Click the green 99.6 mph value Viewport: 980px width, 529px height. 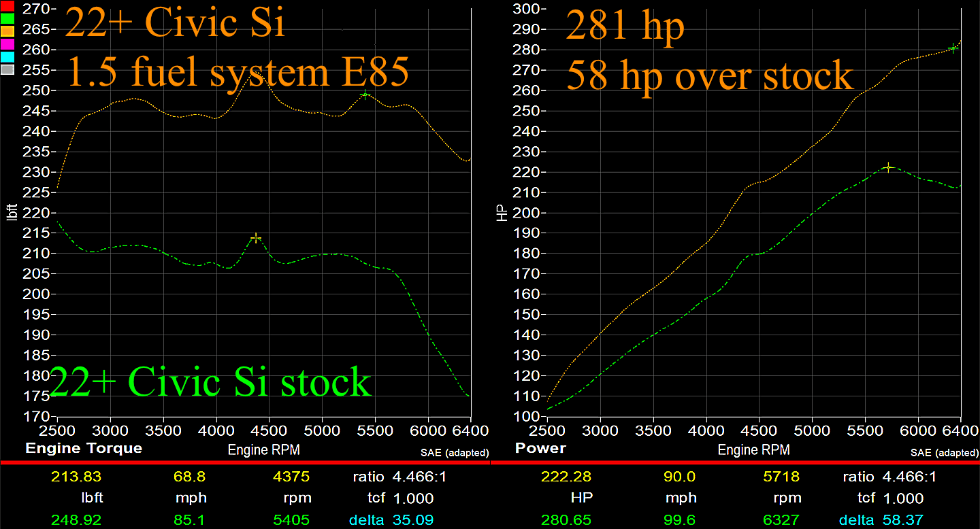tap(680, 521)
